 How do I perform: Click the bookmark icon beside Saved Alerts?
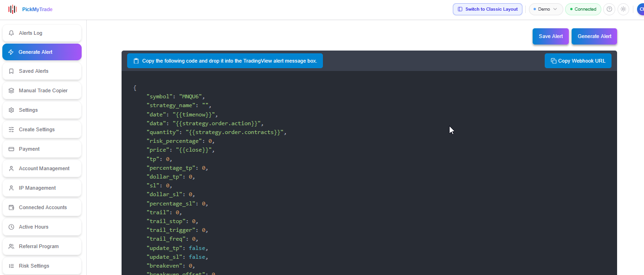pos(11,71)
